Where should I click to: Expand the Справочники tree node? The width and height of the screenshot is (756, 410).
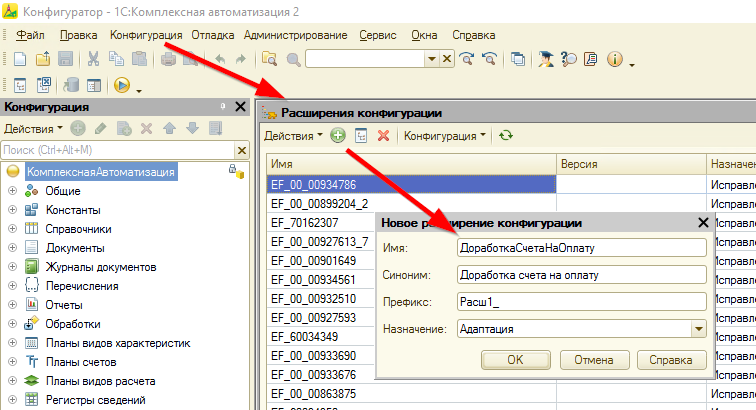click(x=13, y=229)
